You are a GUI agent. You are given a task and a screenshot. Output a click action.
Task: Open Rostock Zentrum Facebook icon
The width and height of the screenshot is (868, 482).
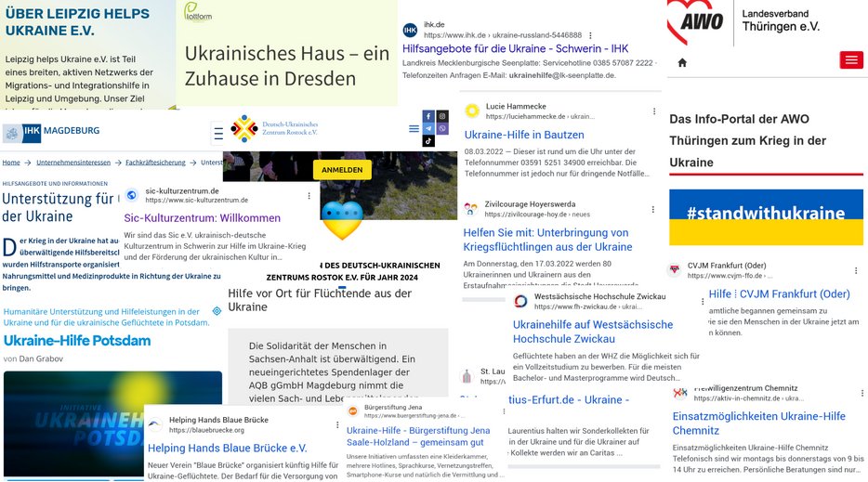pyautogui.click(x=428, y=116)
